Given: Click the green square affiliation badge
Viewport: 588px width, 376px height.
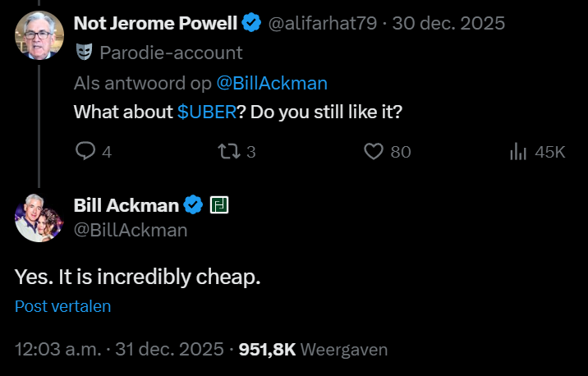Looking at the screenshot, I should point(219,204).
